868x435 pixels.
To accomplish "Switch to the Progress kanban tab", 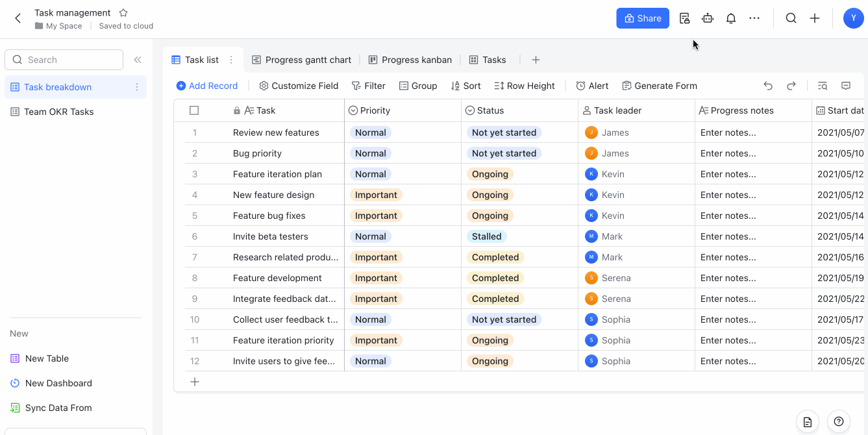I will point(410,59).
